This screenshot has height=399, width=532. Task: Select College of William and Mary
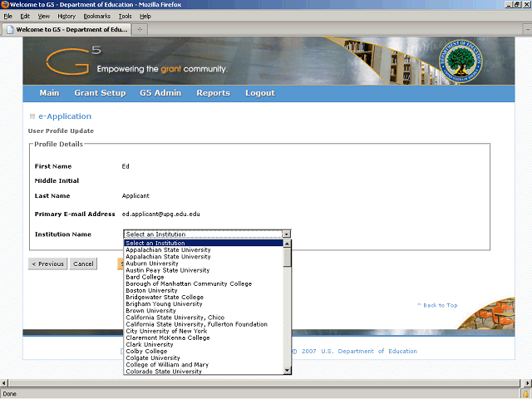[203, 365]
